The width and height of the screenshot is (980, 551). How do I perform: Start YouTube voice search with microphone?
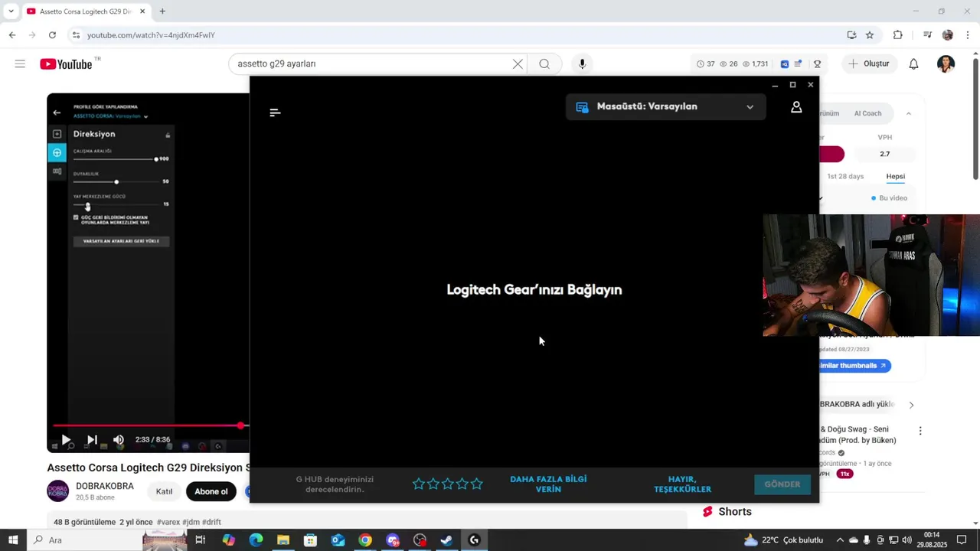pos(582,64)
